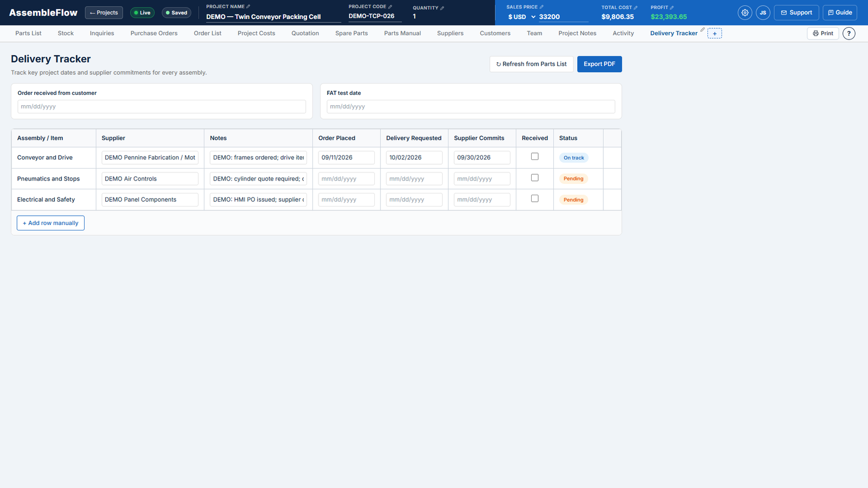Open the settings gear icon
The width and height of the screenshot is (868, 488).
(745, 12)
